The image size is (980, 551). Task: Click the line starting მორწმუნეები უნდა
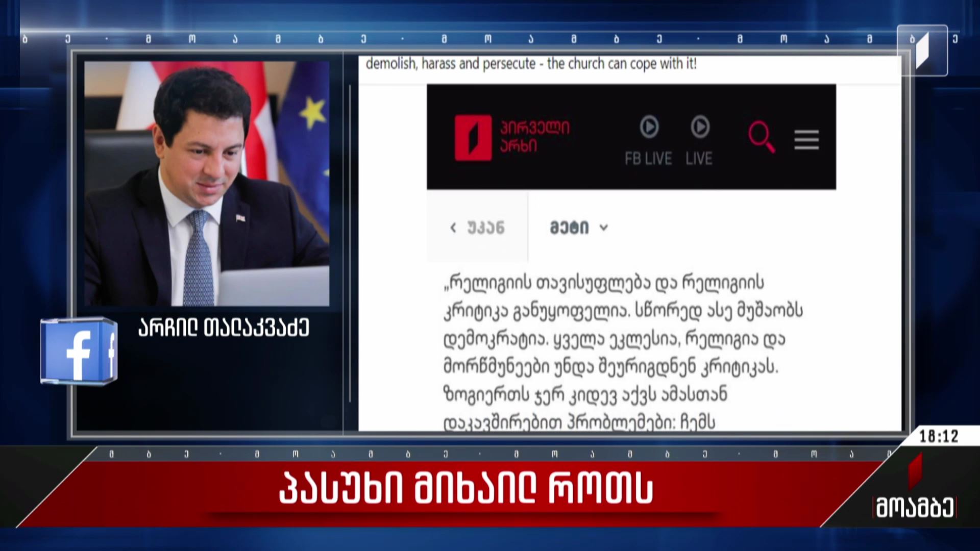pos(611,367)
